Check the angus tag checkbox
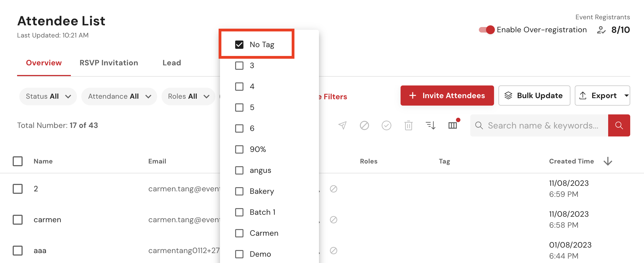 239,170
